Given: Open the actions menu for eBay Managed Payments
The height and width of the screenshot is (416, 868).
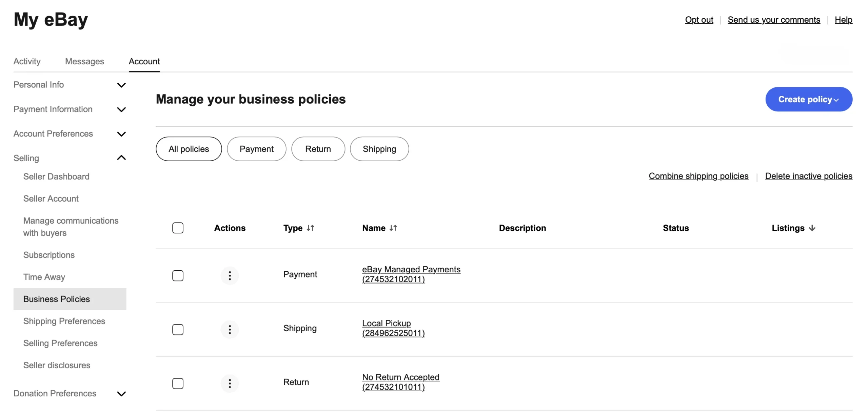Looking at the screenshot, I should coord(230,275).
